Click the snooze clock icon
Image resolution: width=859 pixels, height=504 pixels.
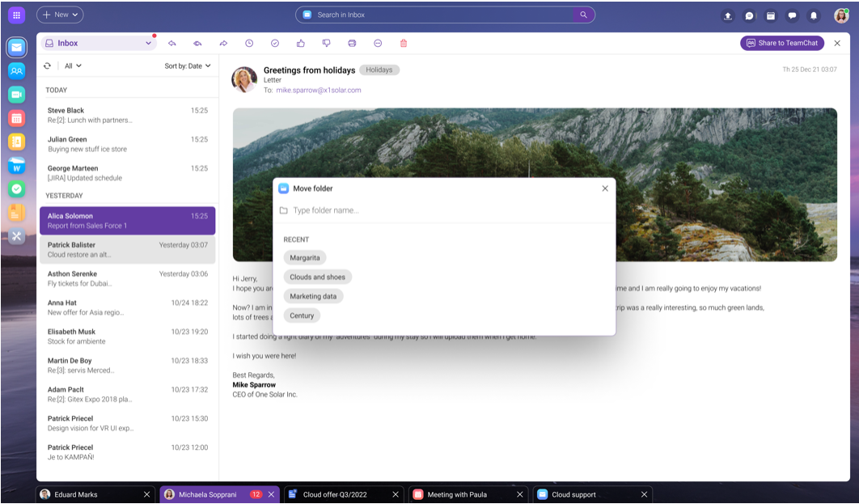pyautogui.click(x=249, y=43)
